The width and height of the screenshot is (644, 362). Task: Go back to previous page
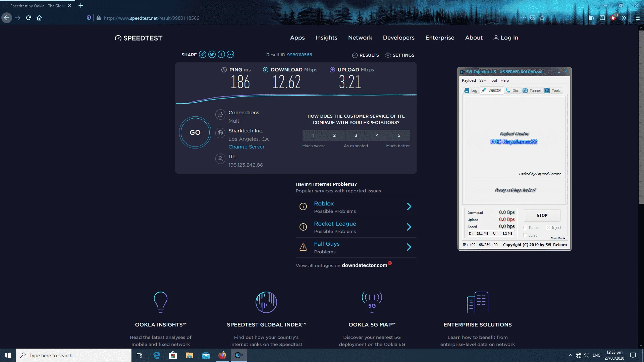click(x=7, y=18)
